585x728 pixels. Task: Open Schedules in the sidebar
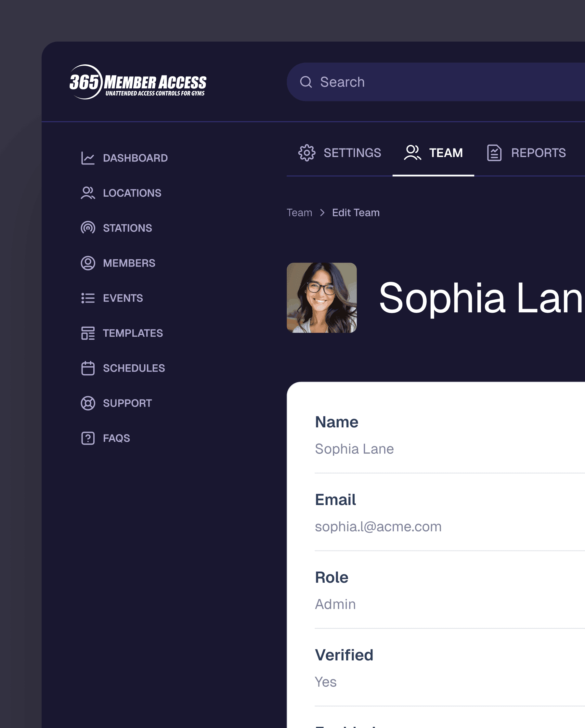coord(123,368)
